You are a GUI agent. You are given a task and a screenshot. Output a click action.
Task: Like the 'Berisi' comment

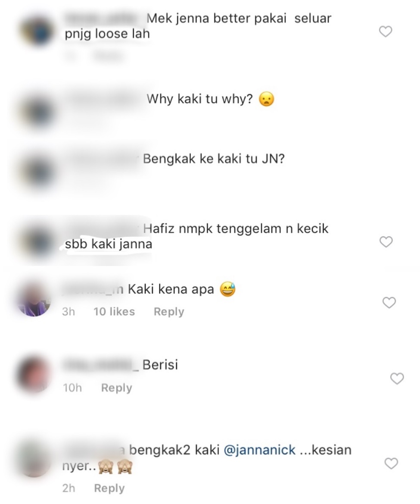click(x=397, y=379)
